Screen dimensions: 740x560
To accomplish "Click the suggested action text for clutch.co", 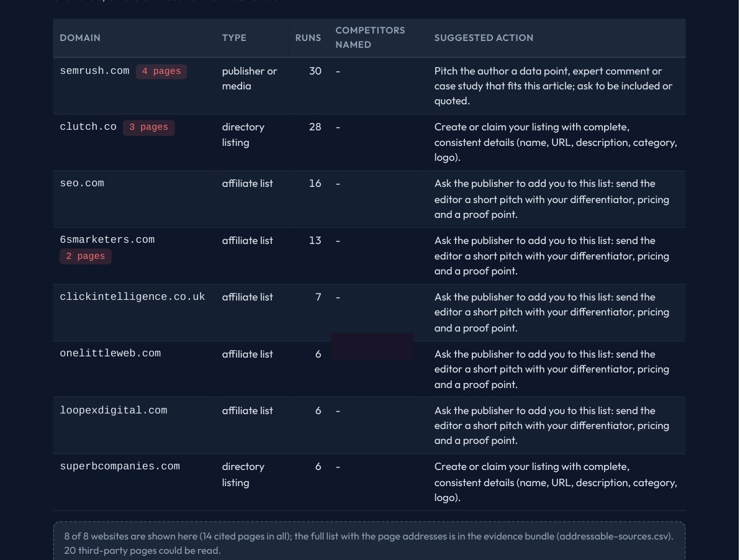I will (556, 142).
